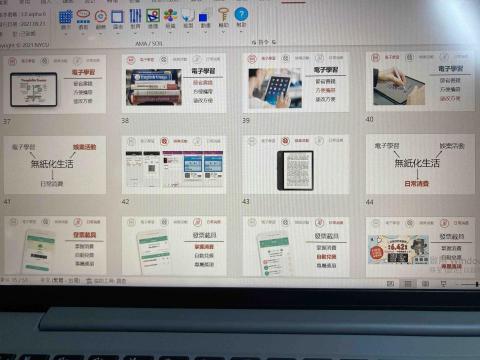Viewport: 480px width, 360px height.
Task: Click slide number 40 label
Action: 370,119
